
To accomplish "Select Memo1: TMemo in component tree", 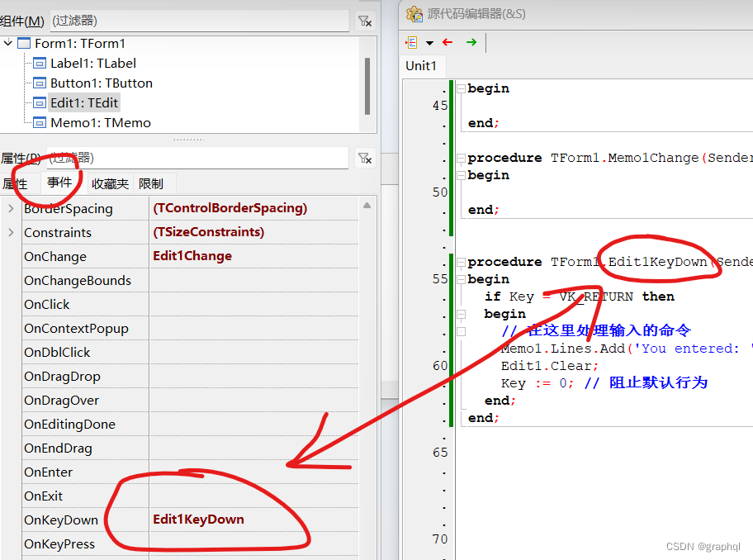I will click(x=101, y=122).
